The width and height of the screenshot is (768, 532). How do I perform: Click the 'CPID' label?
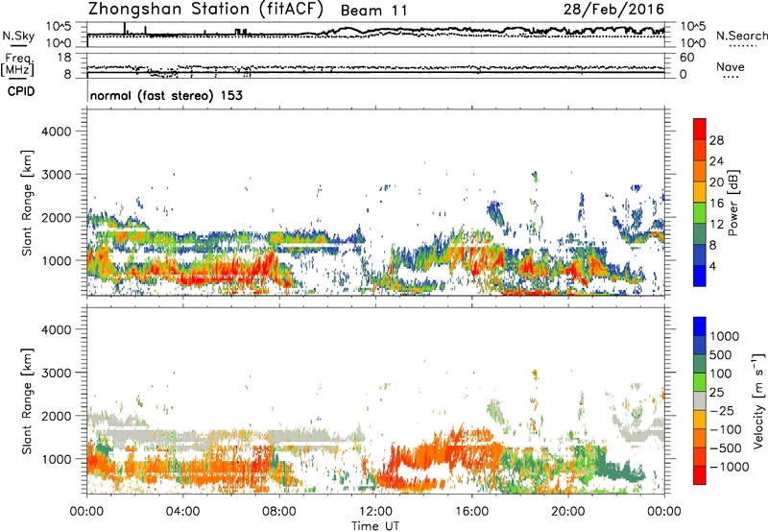pos(21,91)
